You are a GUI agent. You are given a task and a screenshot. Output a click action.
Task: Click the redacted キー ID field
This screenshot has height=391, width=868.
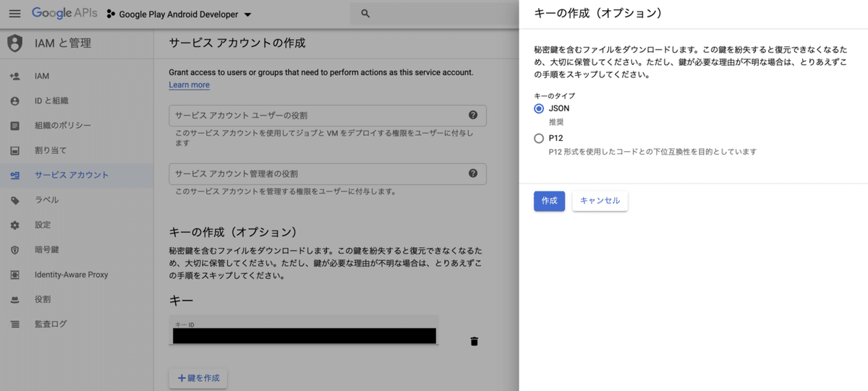pyautogui.click(x=304, y=330)
